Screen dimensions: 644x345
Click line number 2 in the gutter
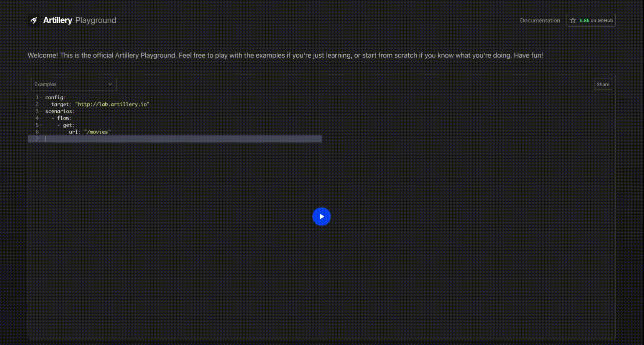[x=37, y=104]
